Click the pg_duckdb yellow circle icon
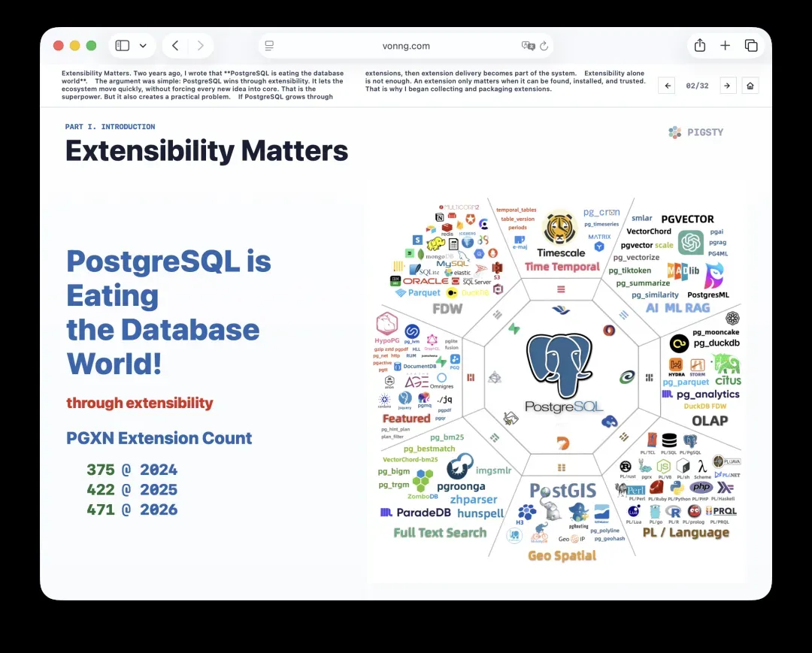 pos(679,343)
